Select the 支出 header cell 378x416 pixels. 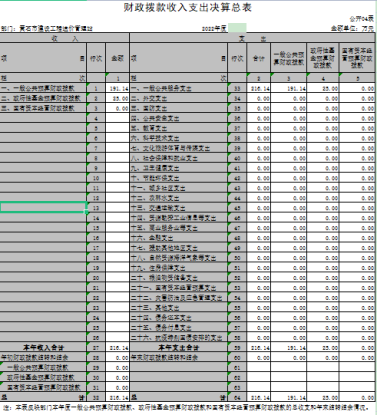coord(252,38)
